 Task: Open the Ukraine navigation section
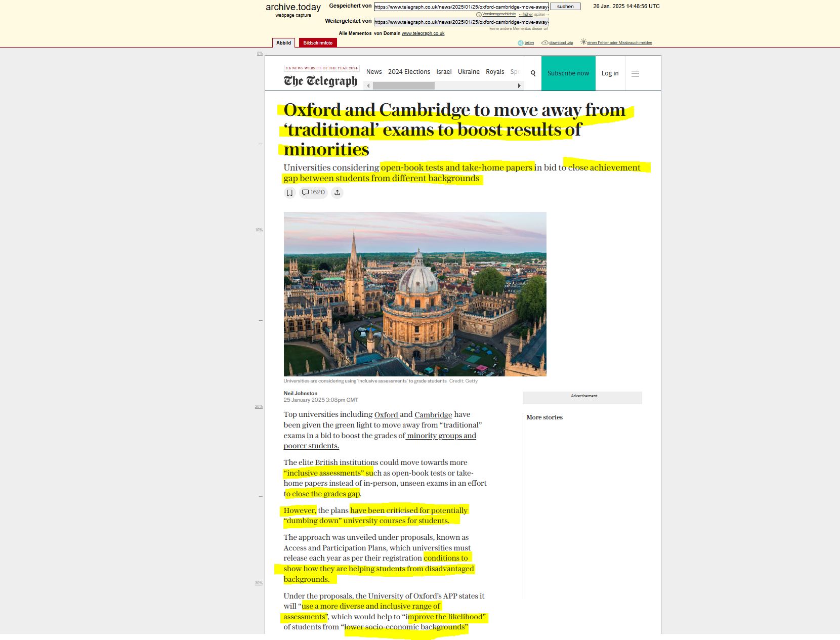tap(469, 72)
